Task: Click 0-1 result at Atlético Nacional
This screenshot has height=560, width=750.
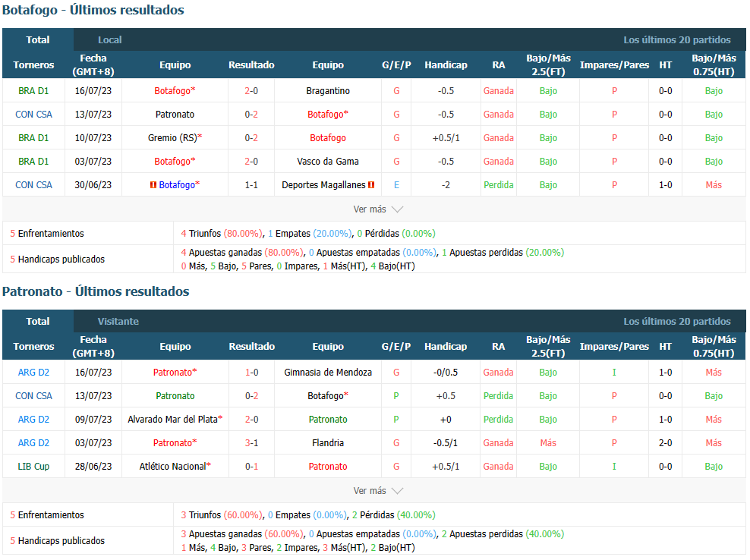Action: tap(251, 466)
